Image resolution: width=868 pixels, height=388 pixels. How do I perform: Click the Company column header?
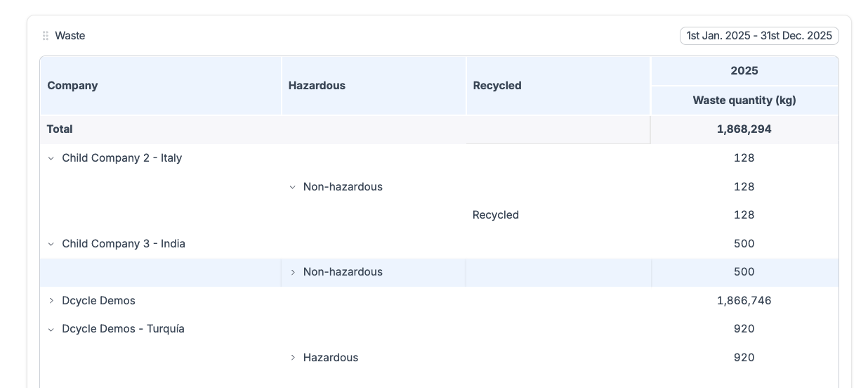pos(72,86)
